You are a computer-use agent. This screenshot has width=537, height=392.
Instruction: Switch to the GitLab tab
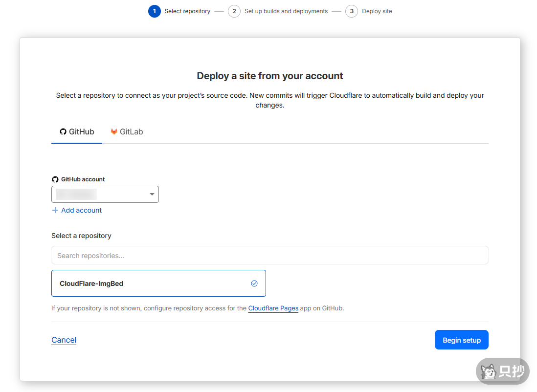click(127, 132)
